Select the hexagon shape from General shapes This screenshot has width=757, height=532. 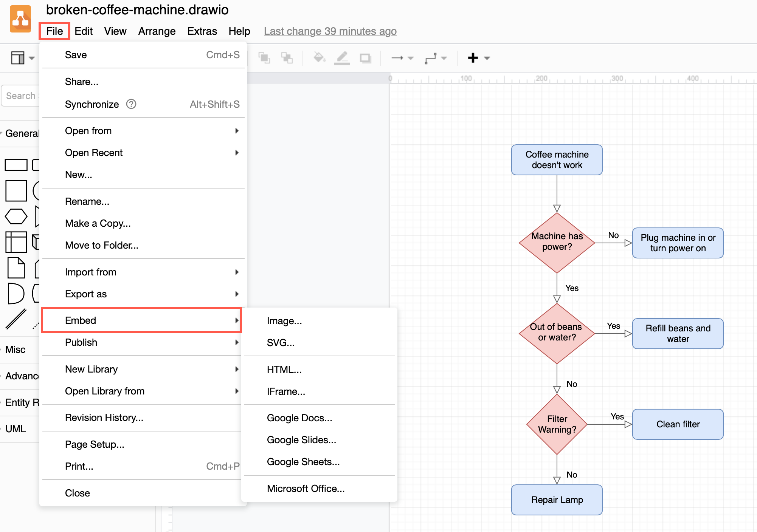tap(16, 216)
